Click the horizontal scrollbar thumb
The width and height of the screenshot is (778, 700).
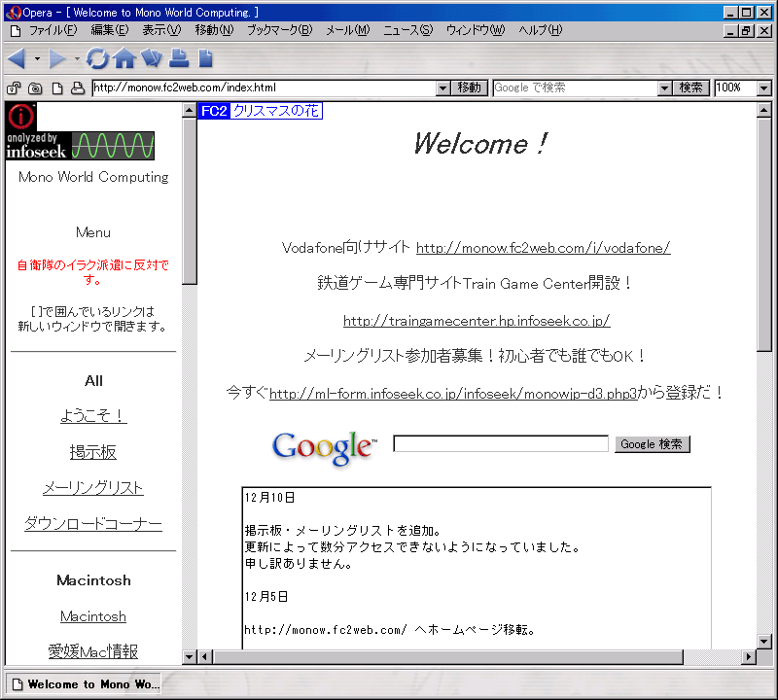pos(448,657)
